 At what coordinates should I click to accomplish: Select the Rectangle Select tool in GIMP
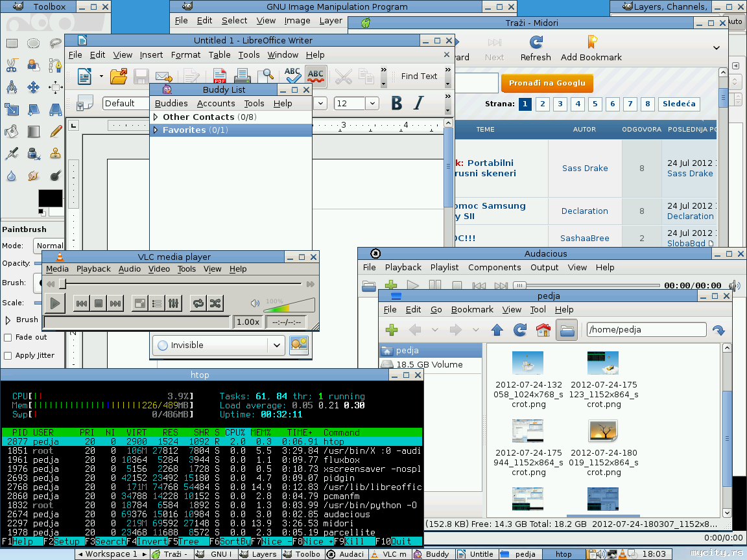(x=12, y=43)
